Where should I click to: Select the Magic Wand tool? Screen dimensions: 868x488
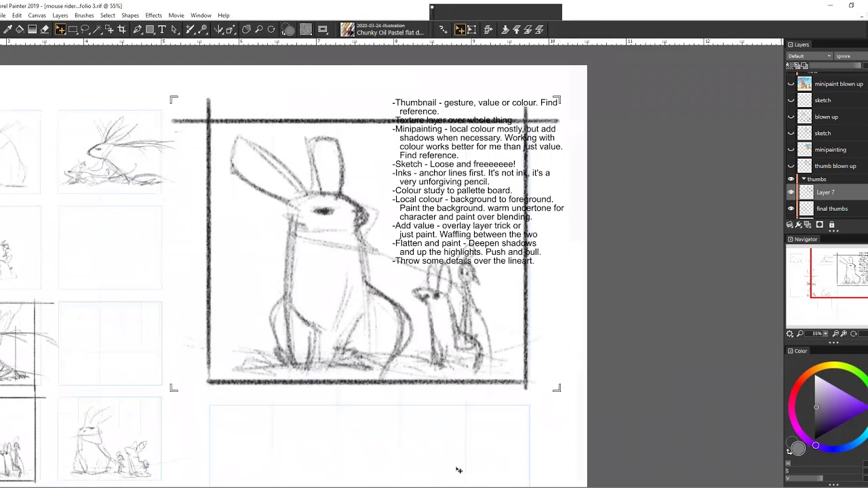point(97,29)
